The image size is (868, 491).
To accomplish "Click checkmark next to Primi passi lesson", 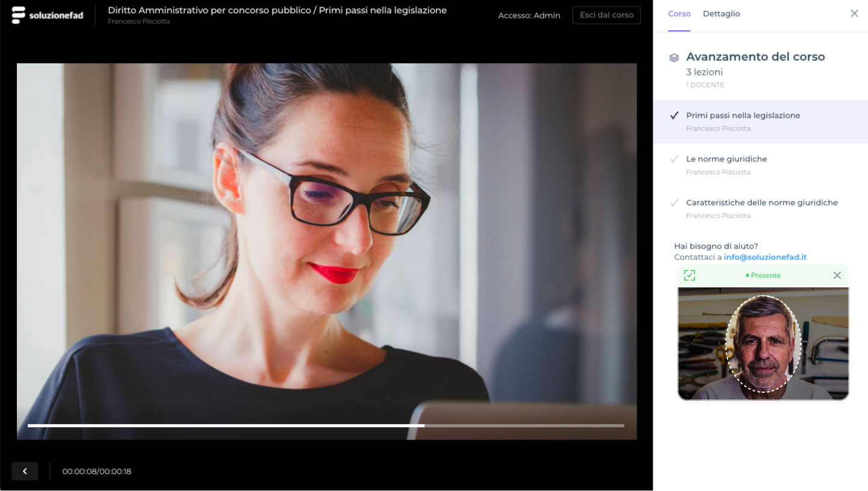I will coord(675,116).
